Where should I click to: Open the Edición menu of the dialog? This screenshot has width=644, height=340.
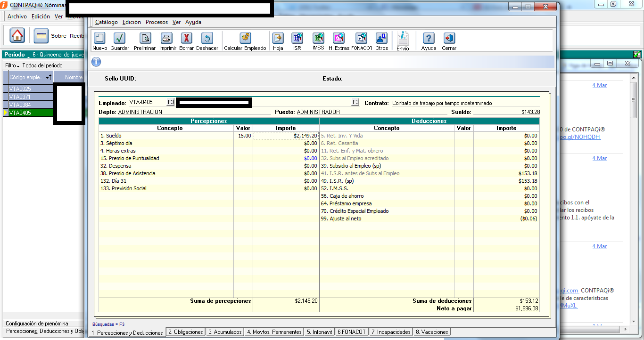(x=132, y=22)
